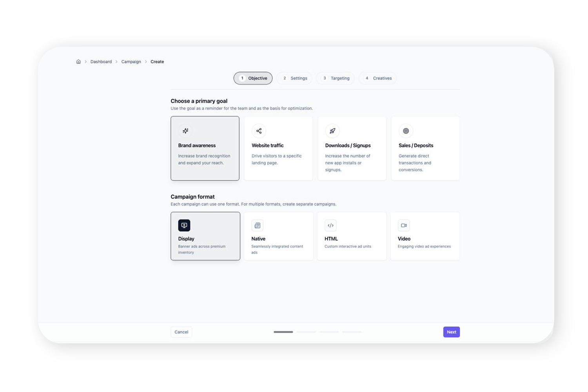This screenshot has height=392, width=588.
Task: Cancel the campaign creation
Action: click(x=181, y=332)
